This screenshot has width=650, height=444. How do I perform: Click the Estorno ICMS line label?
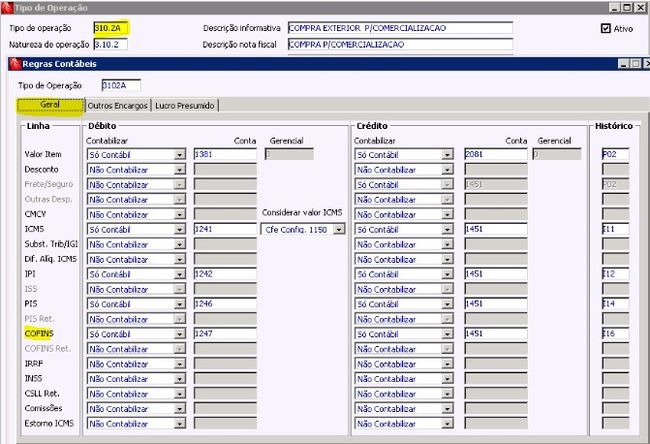(49, 423)
